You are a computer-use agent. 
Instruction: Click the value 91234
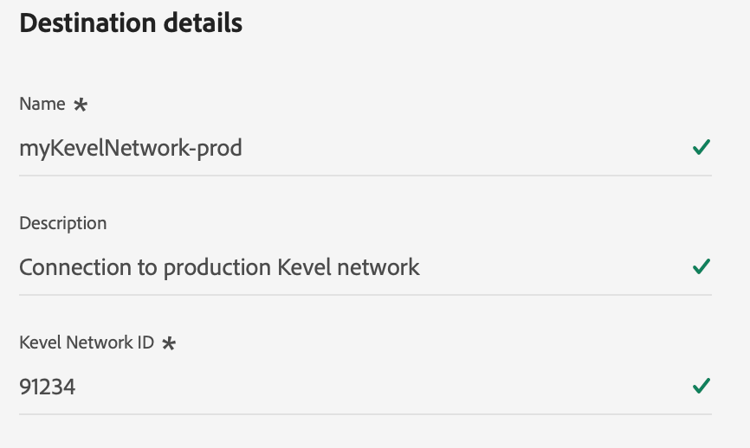pyautogui.click(x=48, y=387)
